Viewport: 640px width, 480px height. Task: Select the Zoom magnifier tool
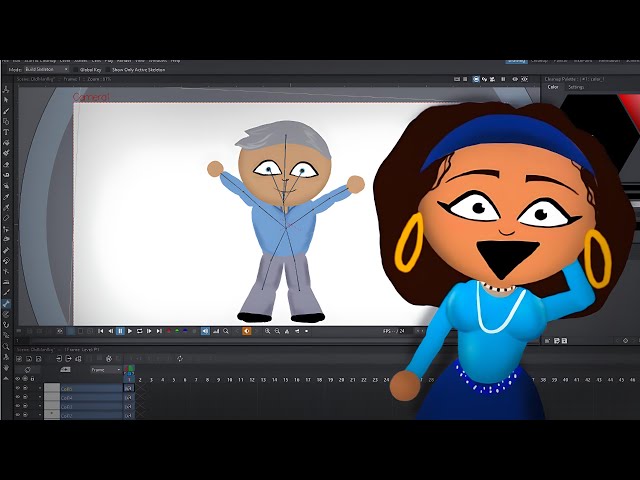(x=6, y=347)
